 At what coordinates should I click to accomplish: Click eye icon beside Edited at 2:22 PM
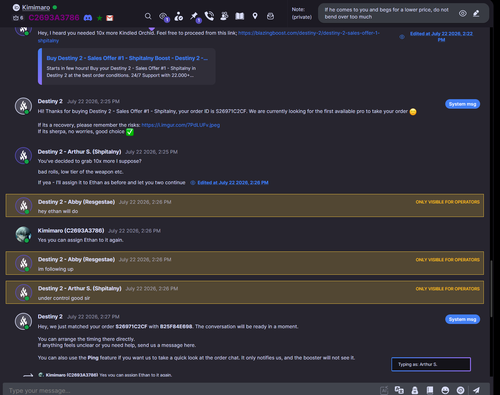pos(402,37)
